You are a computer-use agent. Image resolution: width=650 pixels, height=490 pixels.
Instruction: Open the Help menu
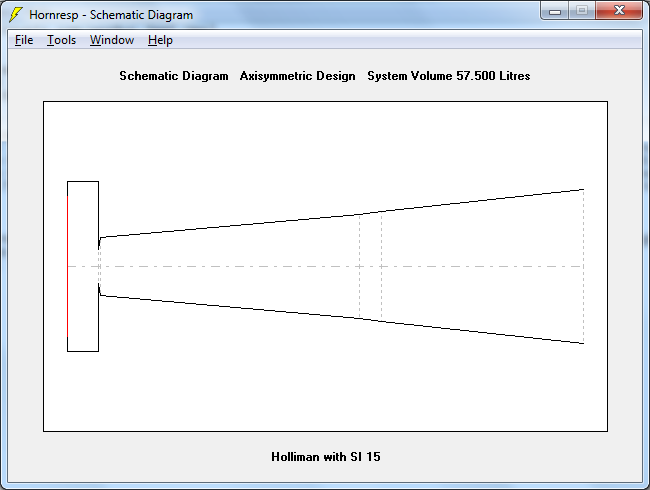160,40
